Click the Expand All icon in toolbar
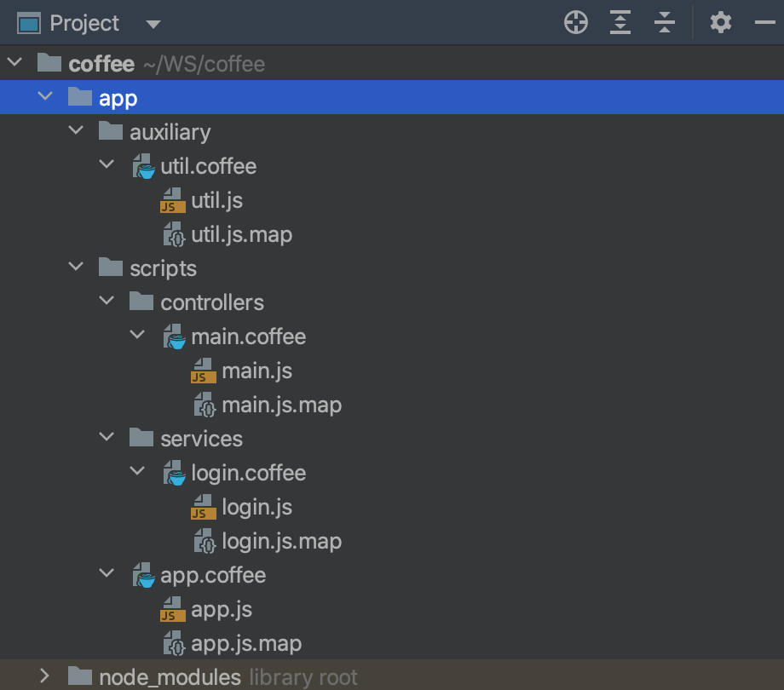This screenshot has width=784, height=690. pos(620,23)
